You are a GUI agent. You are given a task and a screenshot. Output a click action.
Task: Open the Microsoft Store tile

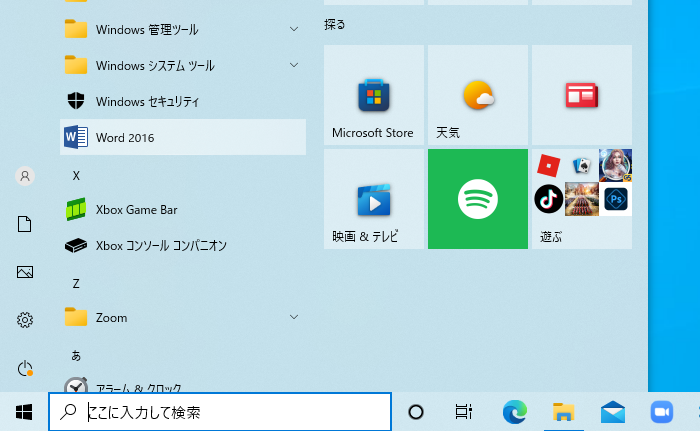[x=374, y=95]
